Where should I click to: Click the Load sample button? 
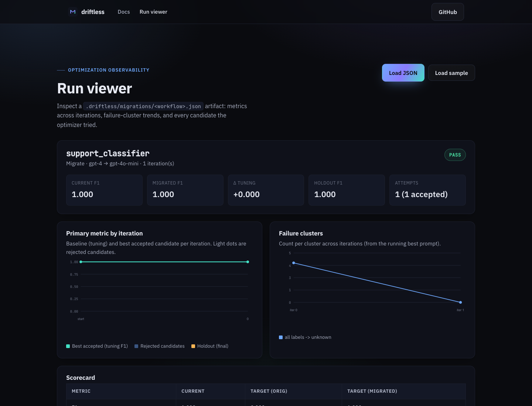(x=451, y=73)
